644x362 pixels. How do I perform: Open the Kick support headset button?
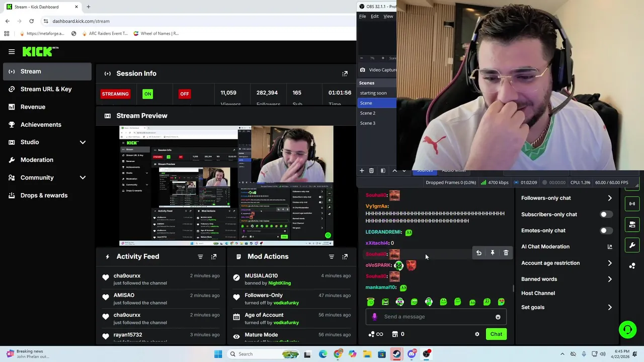627,330
